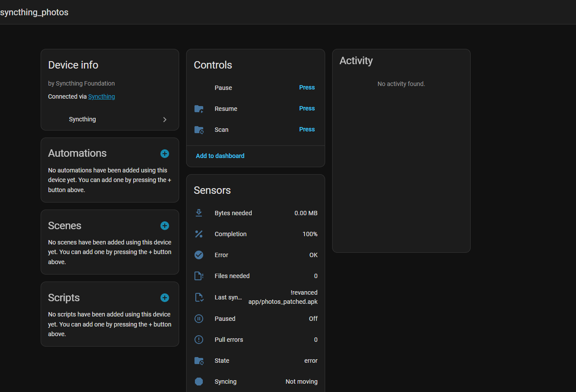Add a scene with the plus button
This screenshot has height=392, width=576.
click(x=165, y=226)
